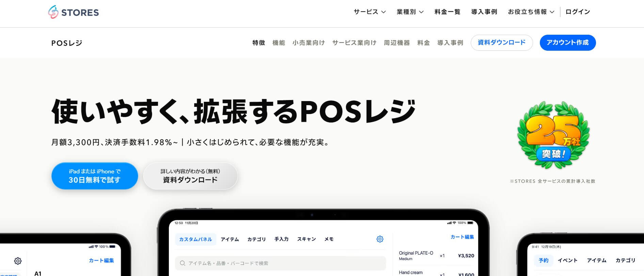Open 導入事例 in top navigation
Screen dimensions: 644x276
tap(484, 12)
